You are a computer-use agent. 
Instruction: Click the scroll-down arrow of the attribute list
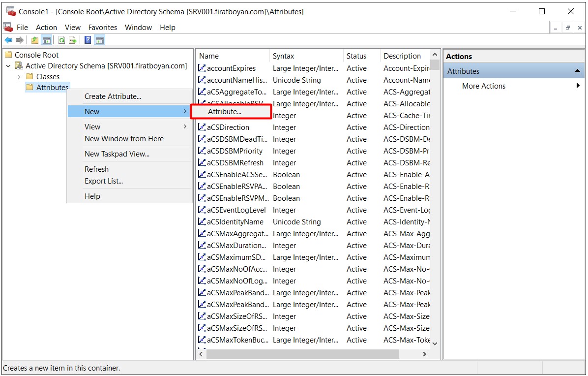click(435, 344)
